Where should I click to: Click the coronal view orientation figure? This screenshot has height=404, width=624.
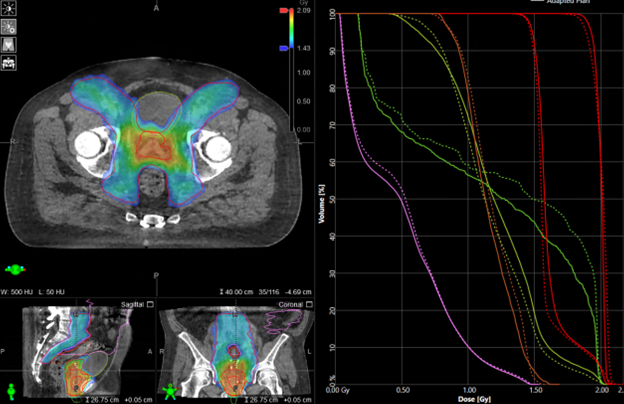(x=170, y=392)
